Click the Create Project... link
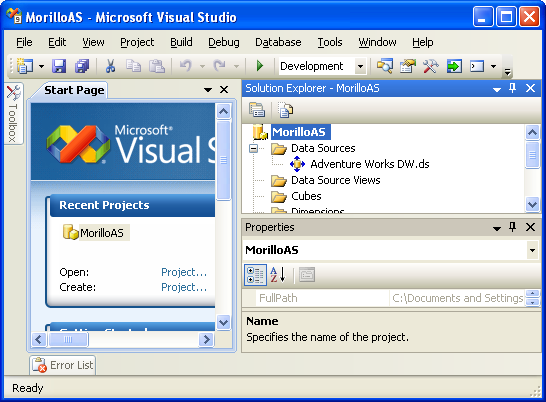The image size is (546, 402). (x=184, y=287)
